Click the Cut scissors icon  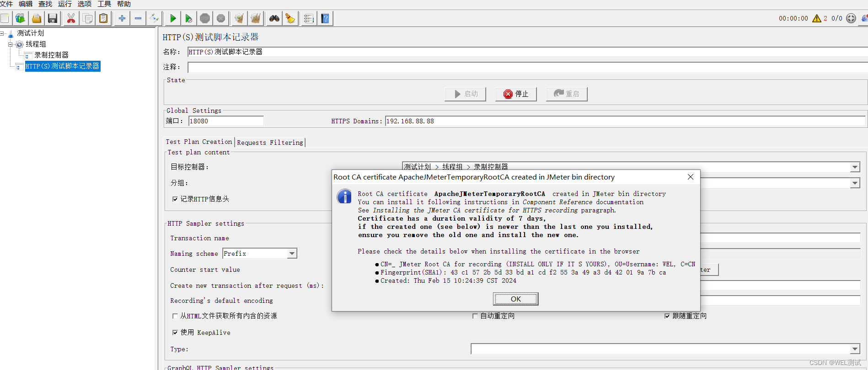(x=71, y=18)
